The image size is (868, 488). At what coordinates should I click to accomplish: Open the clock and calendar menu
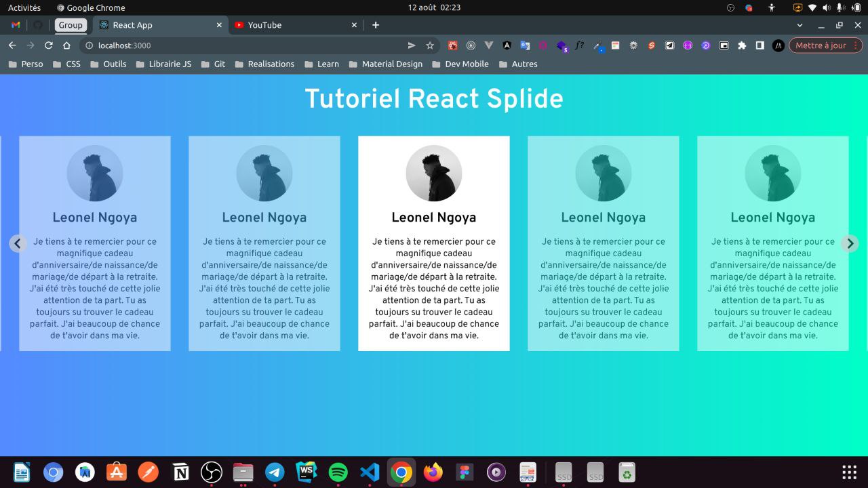coord(434,7)
